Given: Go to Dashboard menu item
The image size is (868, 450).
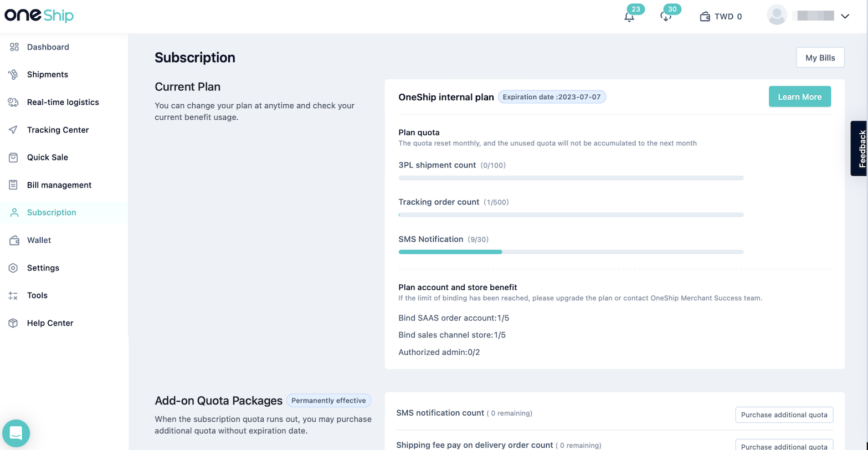Looking at the screenshot, I should pyautogui.click(x=48, y=47).
